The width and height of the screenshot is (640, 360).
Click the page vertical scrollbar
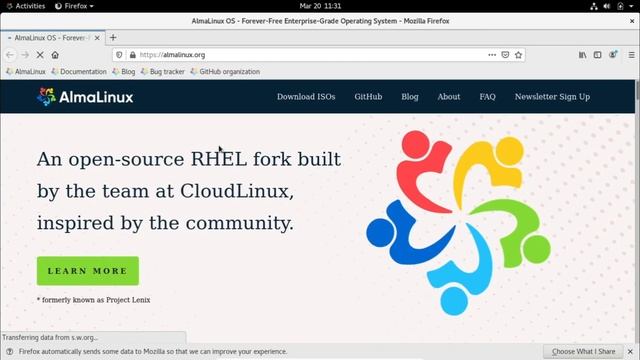coord(637,211)
